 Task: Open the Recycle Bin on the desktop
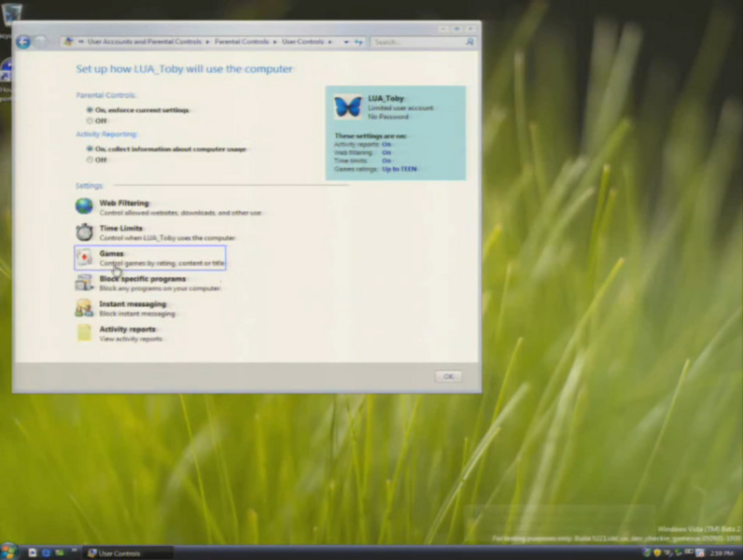point(11,13)
